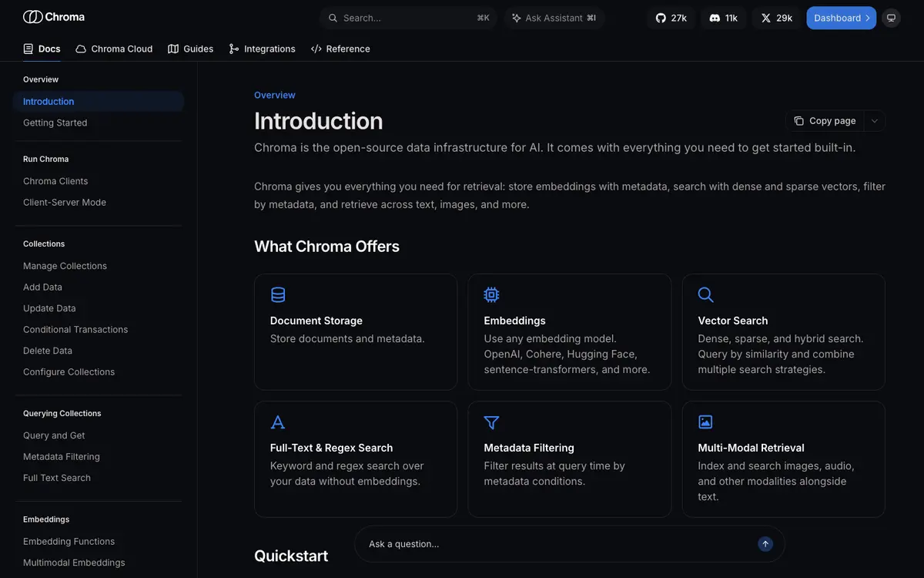
Task: Switch to the Reference tab
Action: 340,49
